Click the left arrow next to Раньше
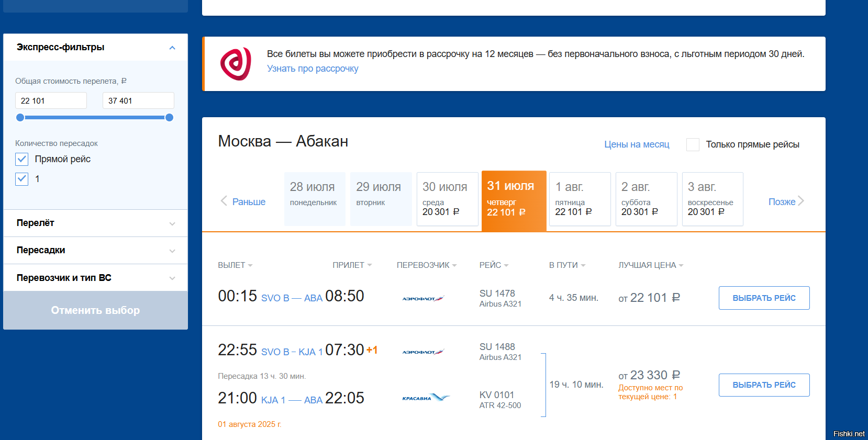Viewport: 868px width, 440px height. 224,201
